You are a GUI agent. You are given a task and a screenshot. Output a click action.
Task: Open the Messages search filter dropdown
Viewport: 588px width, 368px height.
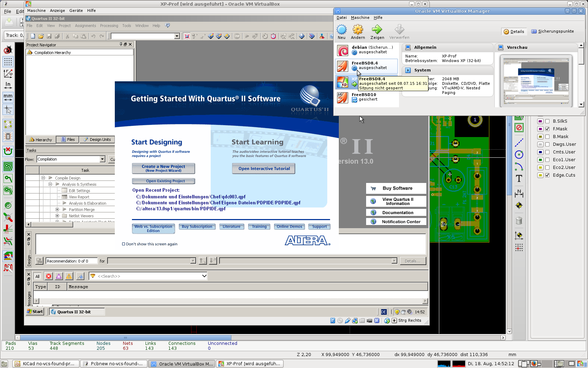click(204, 276)
